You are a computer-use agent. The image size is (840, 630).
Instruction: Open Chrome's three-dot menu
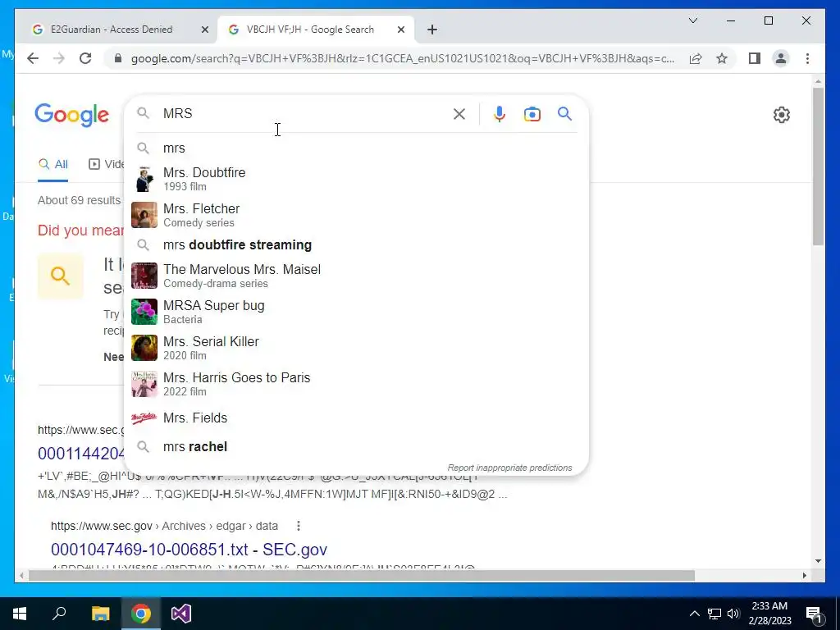coord(807,58)
